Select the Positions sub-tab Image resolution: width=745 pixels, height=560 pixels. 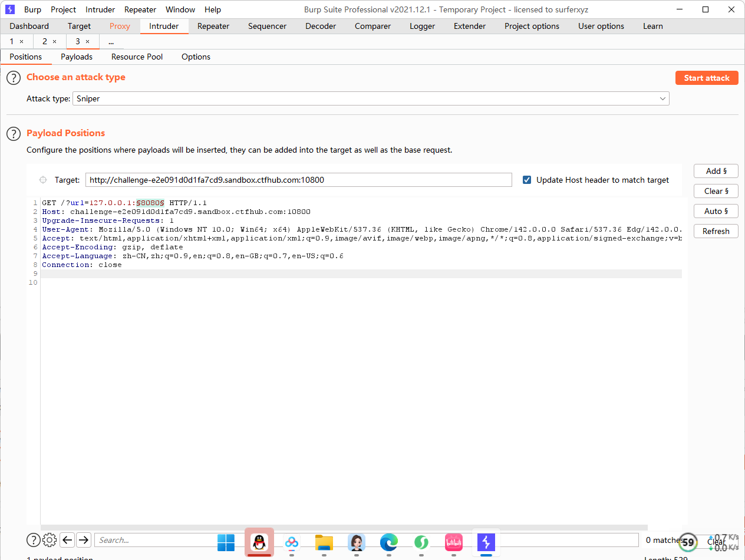click(x=26, y=57)
